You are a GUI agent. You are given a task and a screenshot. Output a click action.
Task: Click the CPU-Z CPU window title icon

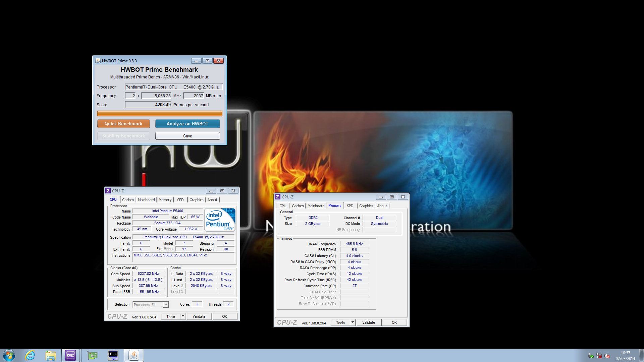pos(108,191)
